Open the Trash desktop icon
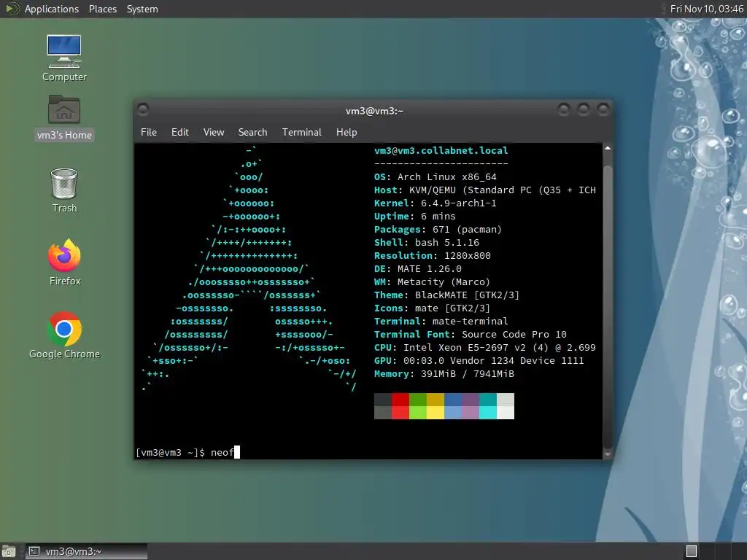The width and height of the screenshot is (747, 560). point(64,190)
